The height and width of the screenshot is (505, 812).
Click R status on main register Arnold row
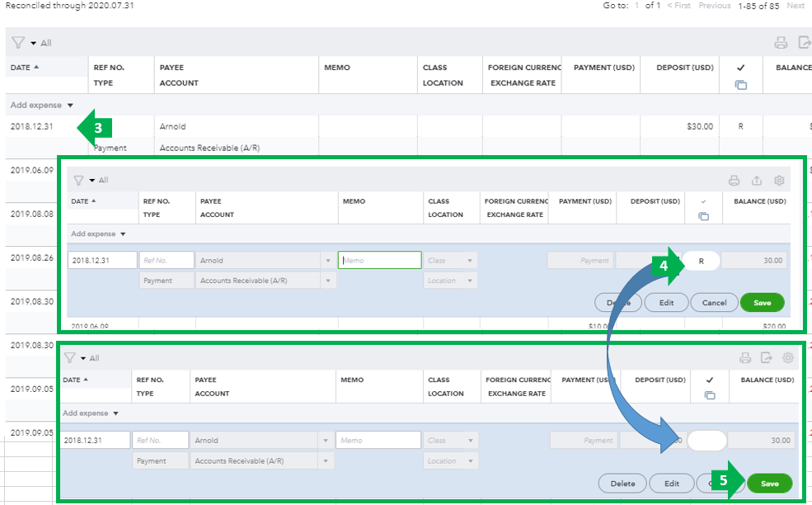tap(740, 126)
